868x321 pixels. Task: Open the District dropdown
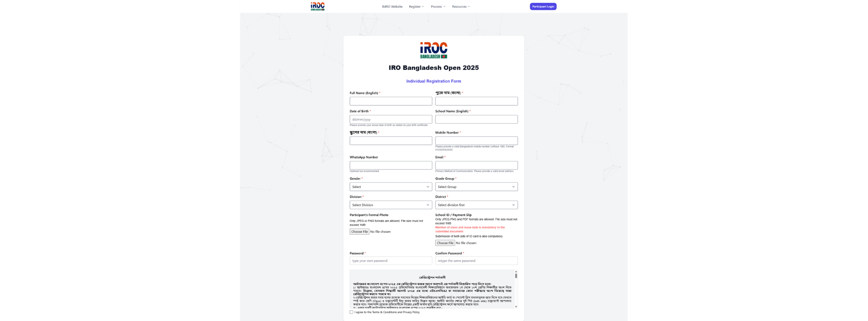[x=476, y=205]
